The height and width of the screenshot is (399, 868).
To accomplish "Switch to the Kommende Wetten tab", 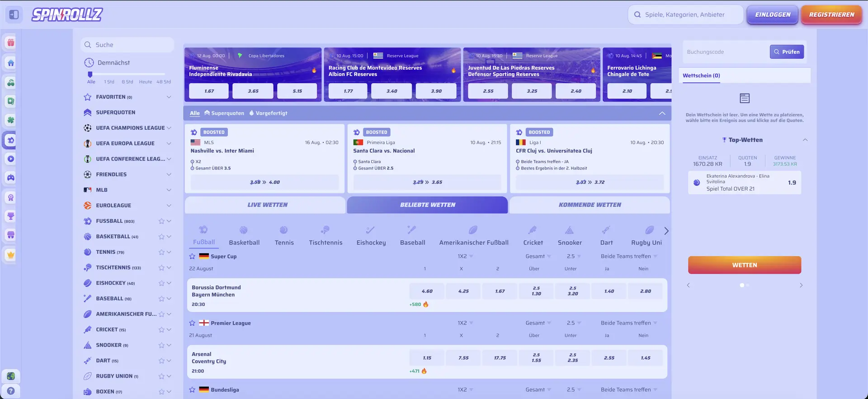I will tap(590, 205).
